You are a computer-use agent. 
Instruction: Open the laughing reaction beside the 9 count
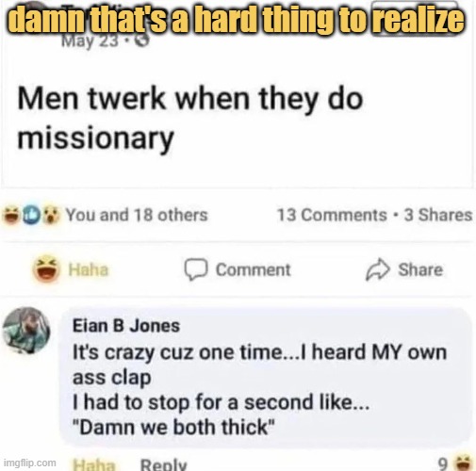[464, 463]
